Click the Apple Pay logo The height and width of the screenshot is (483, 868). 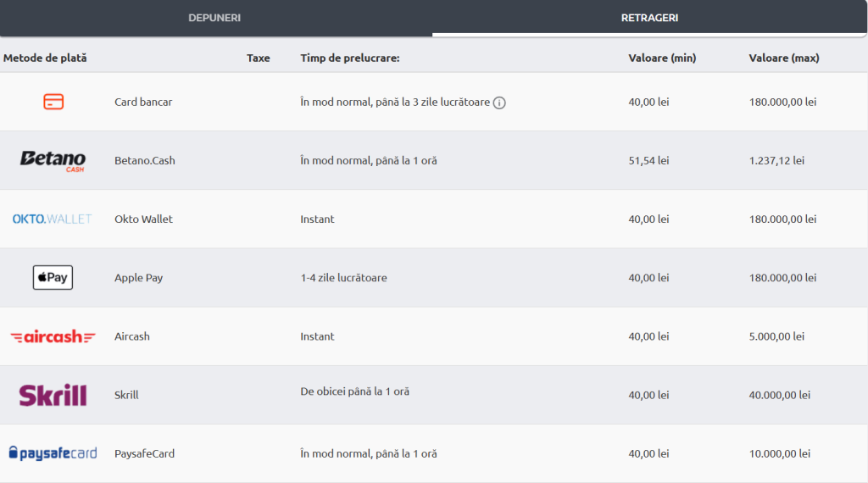[x=53, y=278]
